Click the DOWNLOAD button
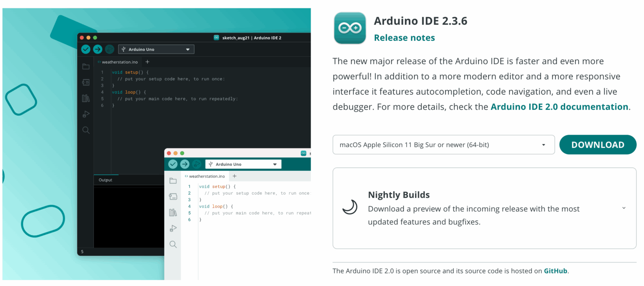This screenshot has height=286, width=644. (x=598, y=144)
